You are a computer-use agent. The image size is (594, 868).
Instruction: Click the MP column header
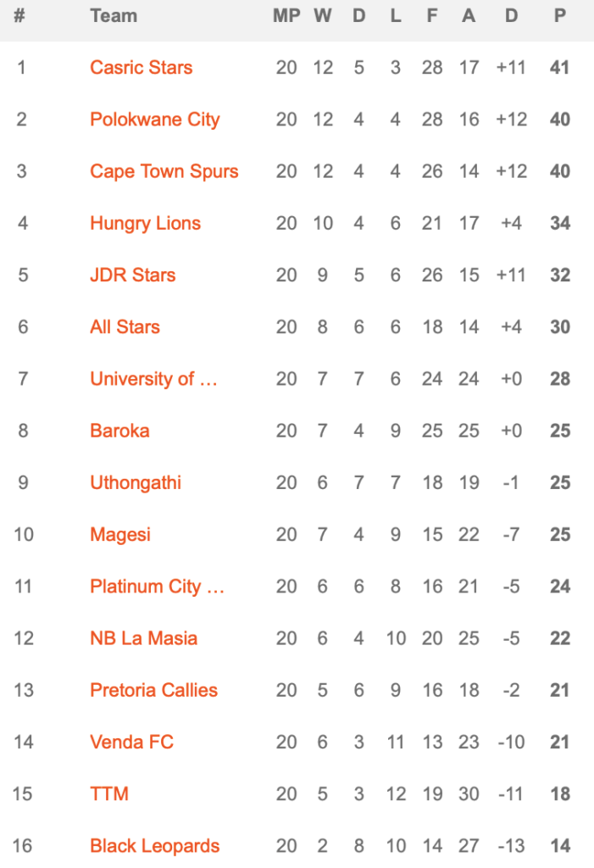[x=286, y=16]
